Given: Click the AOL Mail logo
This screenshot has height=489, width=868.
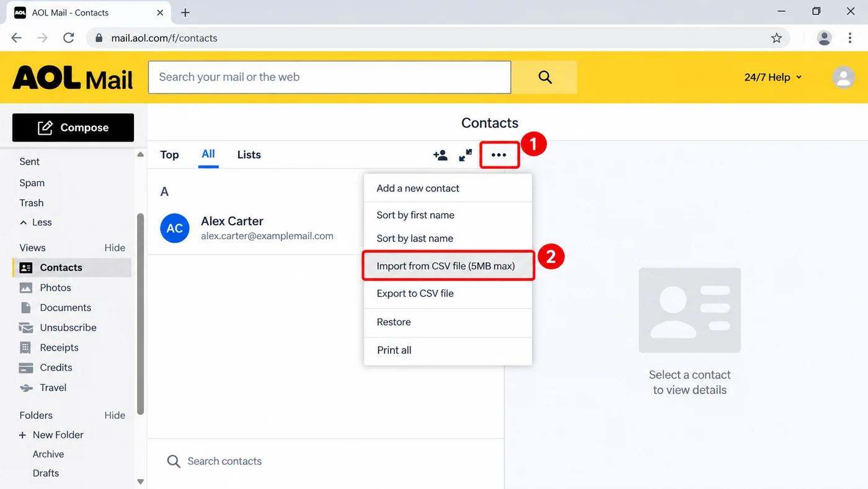Looking at the screenshot, I should [73, 78].
